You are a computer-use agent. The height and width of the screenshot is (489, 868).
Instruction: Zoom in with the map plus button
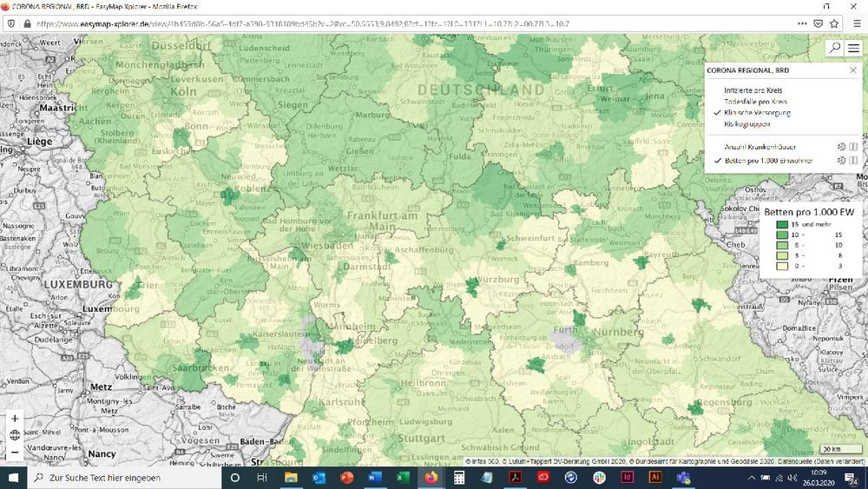point(15,419)
